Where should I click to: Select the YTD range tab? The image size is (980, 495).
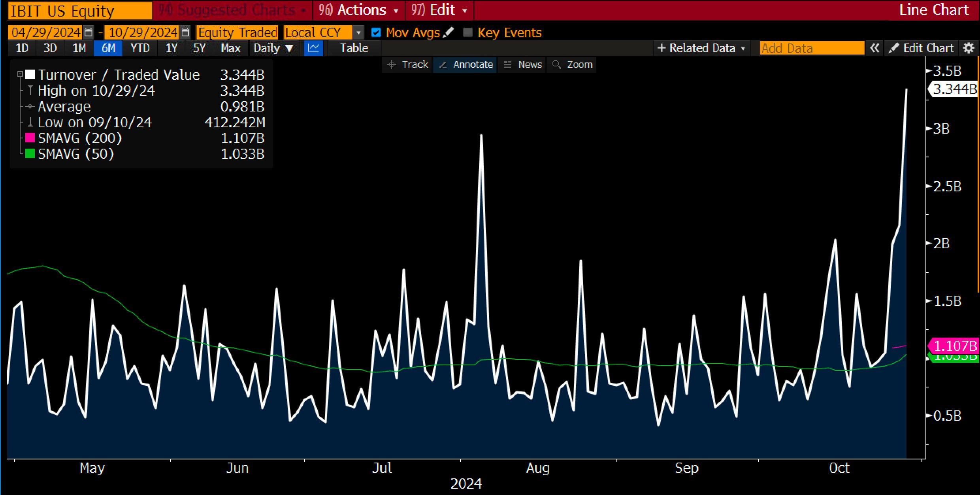coord(140,48)
